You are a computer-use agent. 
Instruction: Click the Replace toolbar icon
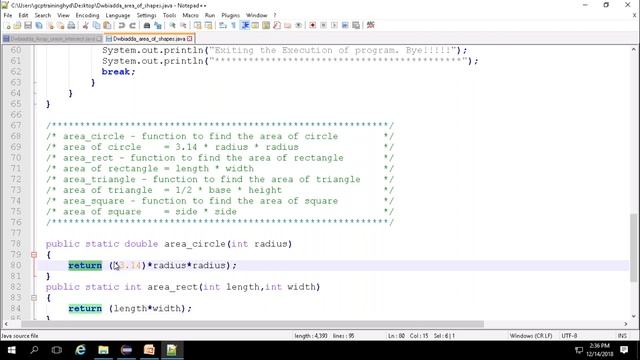point(158,25)
